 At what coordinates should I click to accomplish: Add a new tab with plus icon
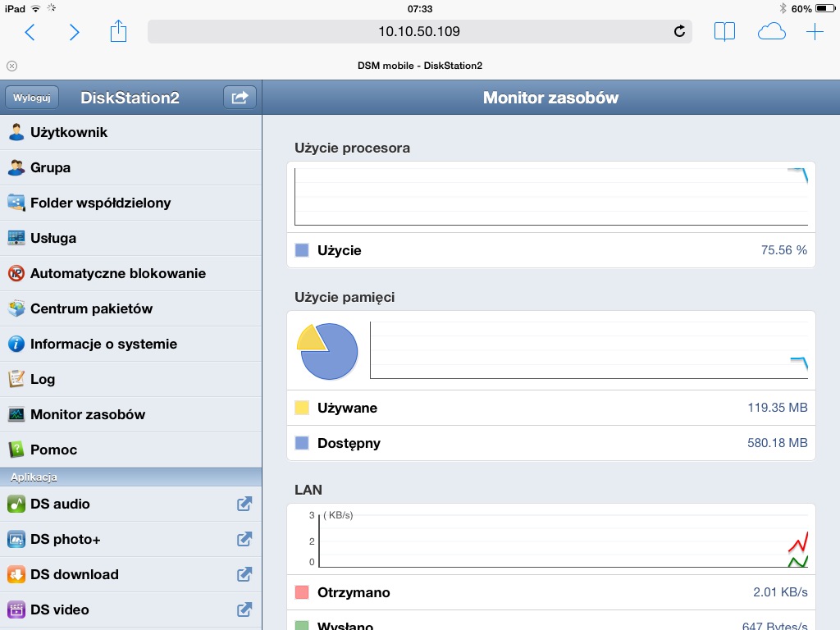point(815,32)
